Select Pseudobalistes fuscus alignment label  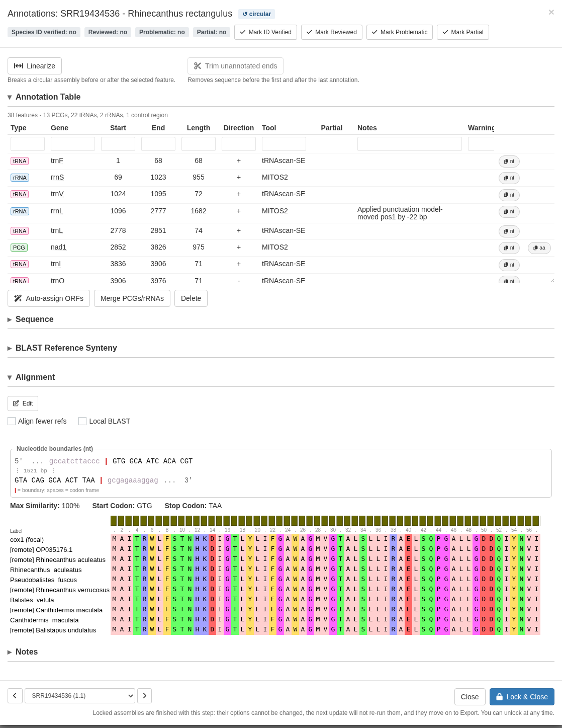coord(44,580)
